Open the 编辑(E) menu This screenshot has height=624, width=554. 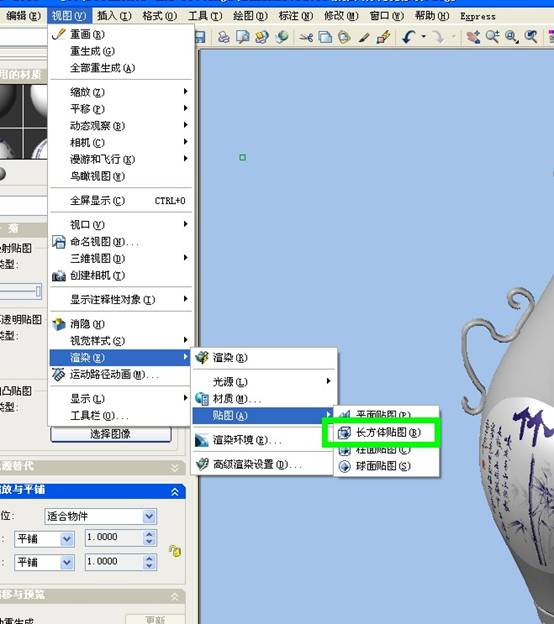[23, 16]
